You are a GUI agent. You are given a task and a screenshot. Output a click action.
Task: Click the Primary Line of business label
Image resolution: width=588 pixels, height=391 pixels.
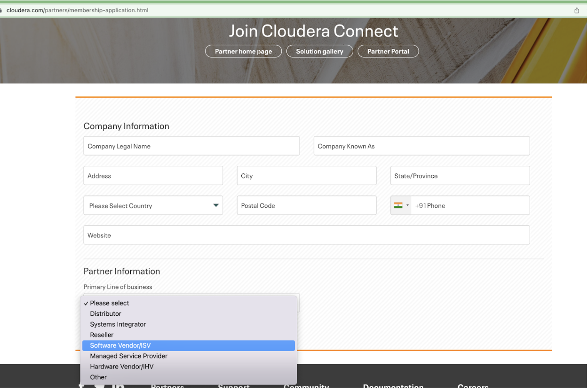[118, 287]
